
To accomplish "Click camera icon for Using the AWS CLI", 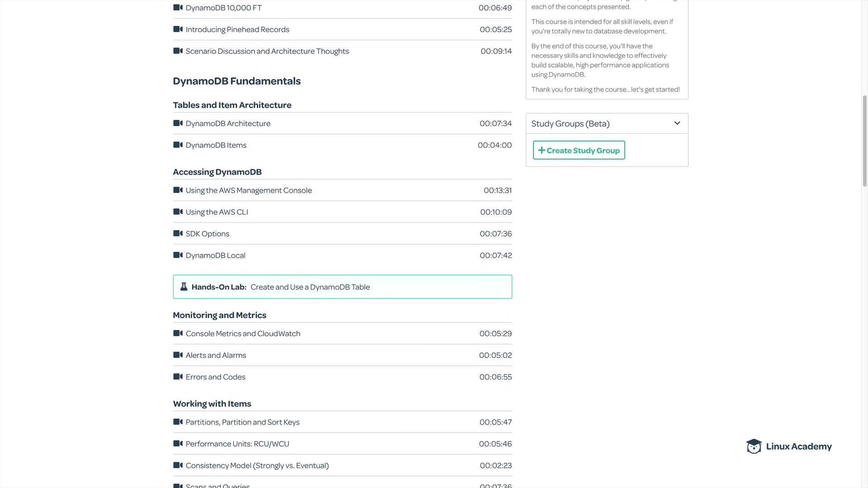I will pos(178,212).
